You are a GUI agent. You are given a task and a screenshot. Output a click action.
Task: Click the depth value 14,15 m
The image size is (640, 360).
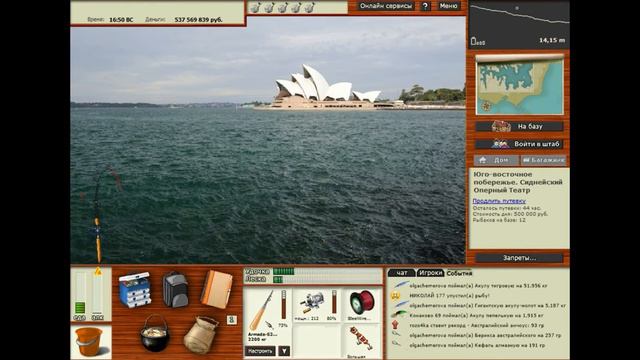click(x=552, y=40)
